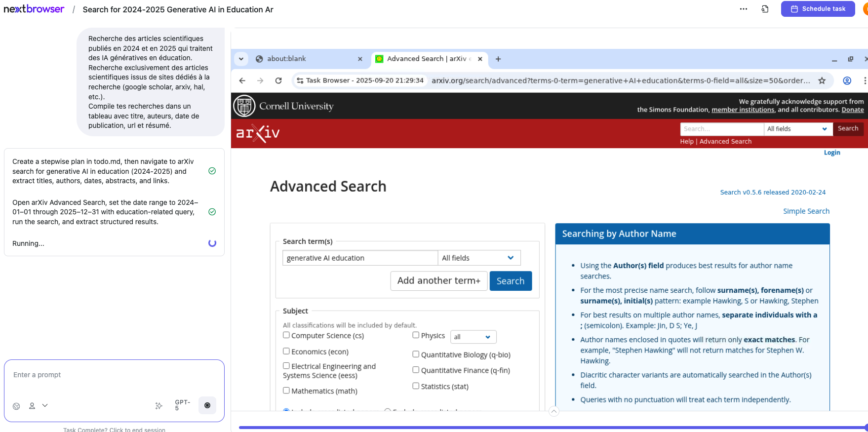Click the browser reload icon
Screen dimensions: 868x432
coord(278,80)
